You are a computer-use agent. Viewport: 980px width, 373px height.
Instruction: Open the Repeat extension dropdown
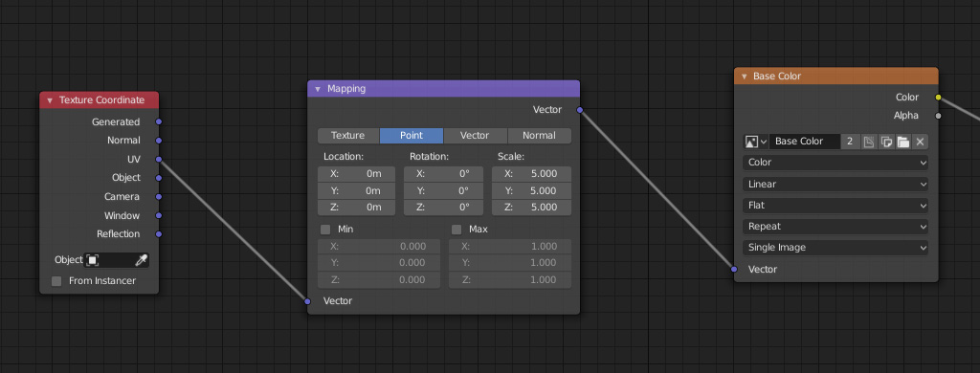point(835,227)
